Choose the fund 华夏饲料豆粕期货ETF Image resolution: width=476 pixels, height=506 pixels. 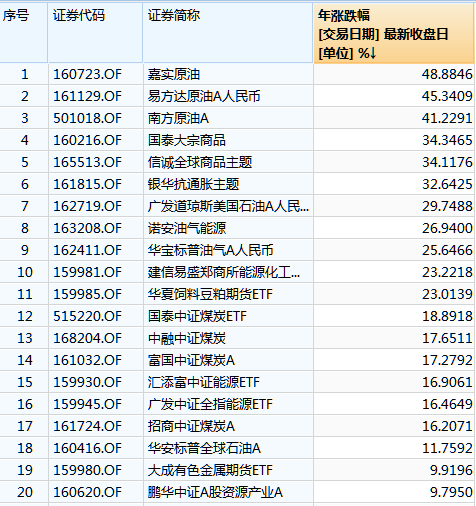[x=210, y=294]
